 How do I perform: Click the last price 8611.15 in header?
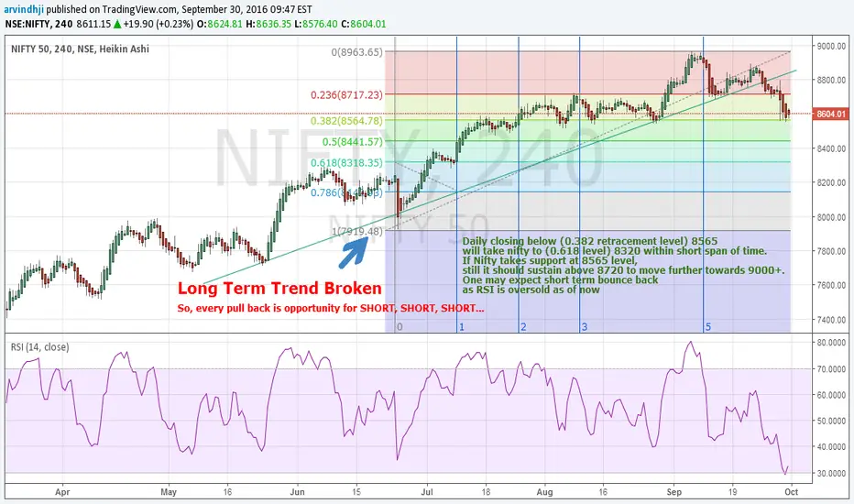93,24
